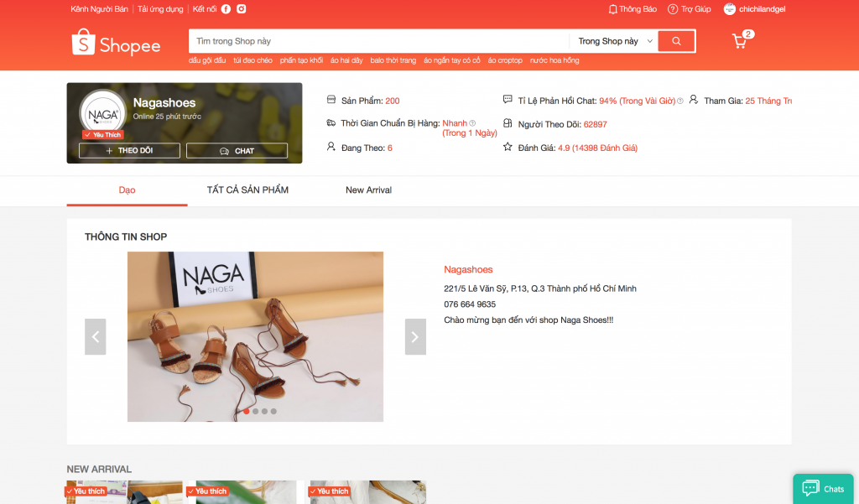
Task: Click the phone number 076 664 9635
Action: (470, 304)
